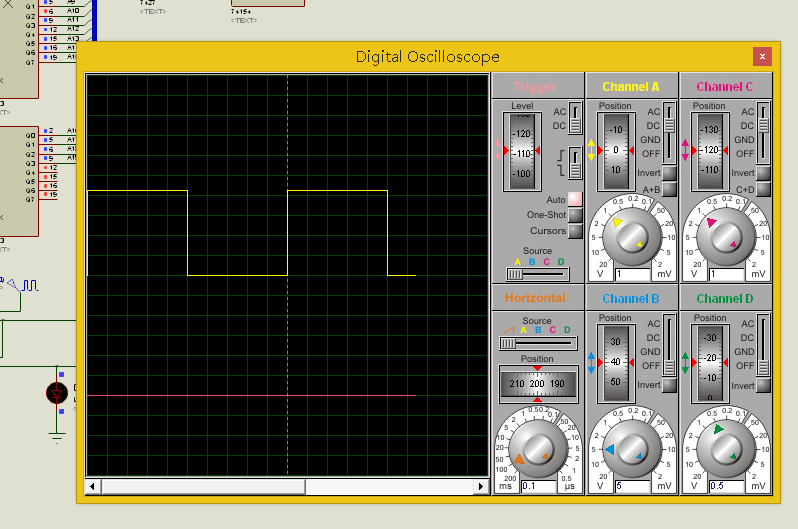Viewport: 798px width, 529px height.
Task: Click the green Channel D dial pointer
Action: [718, 429]
